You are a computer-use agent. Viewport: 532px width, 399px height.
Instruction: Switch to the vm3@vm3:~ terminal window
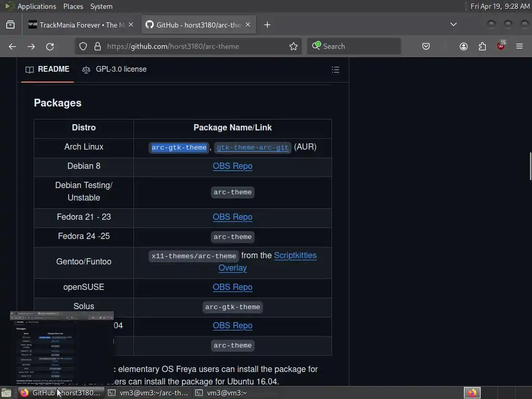pyautogui.click(x=235, y=393)
